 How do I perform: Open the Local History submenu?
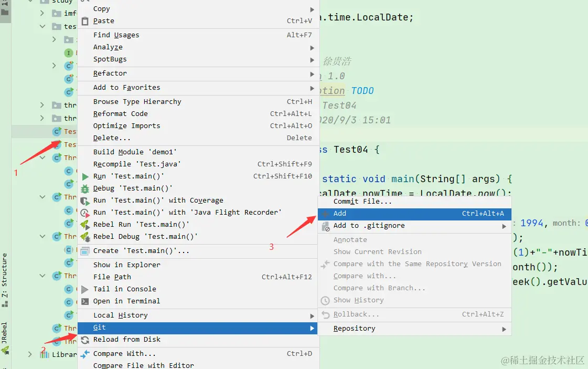[198, 315]
